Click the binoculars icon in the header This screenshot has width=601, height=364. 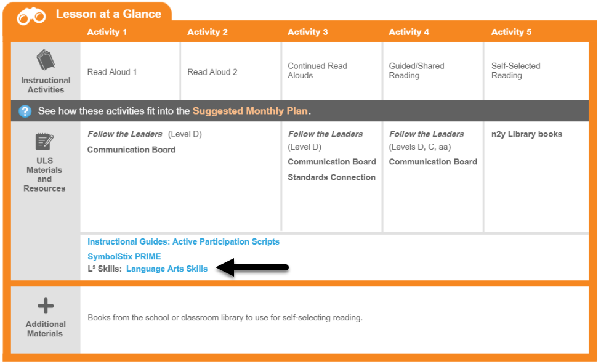(x=31, y=16)
